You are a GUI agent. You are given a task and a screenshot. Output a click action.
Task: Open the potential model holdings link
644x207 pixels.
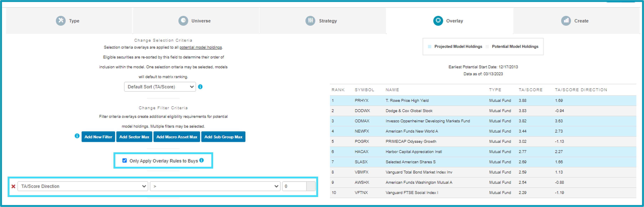[200, 47]
